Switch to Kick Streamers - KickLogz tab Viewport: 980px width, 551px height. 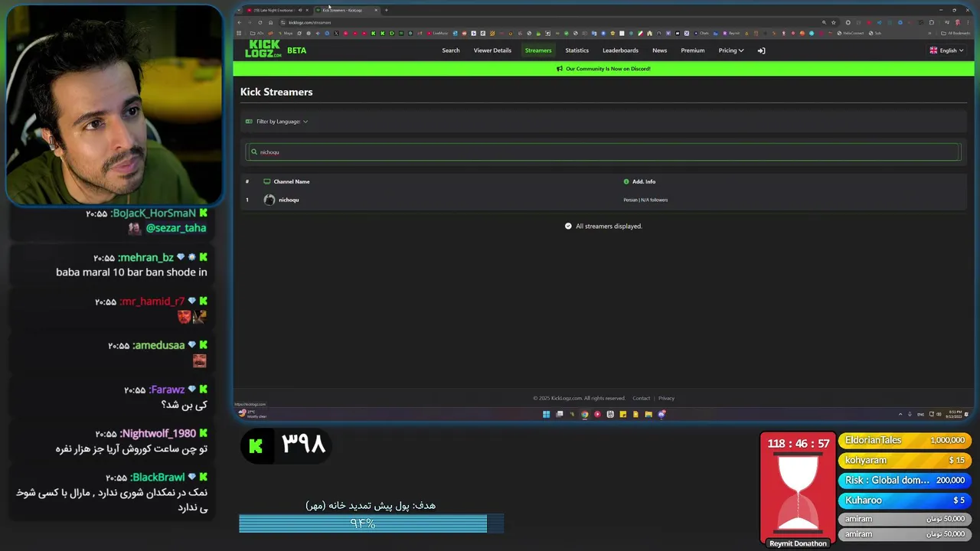346,10
